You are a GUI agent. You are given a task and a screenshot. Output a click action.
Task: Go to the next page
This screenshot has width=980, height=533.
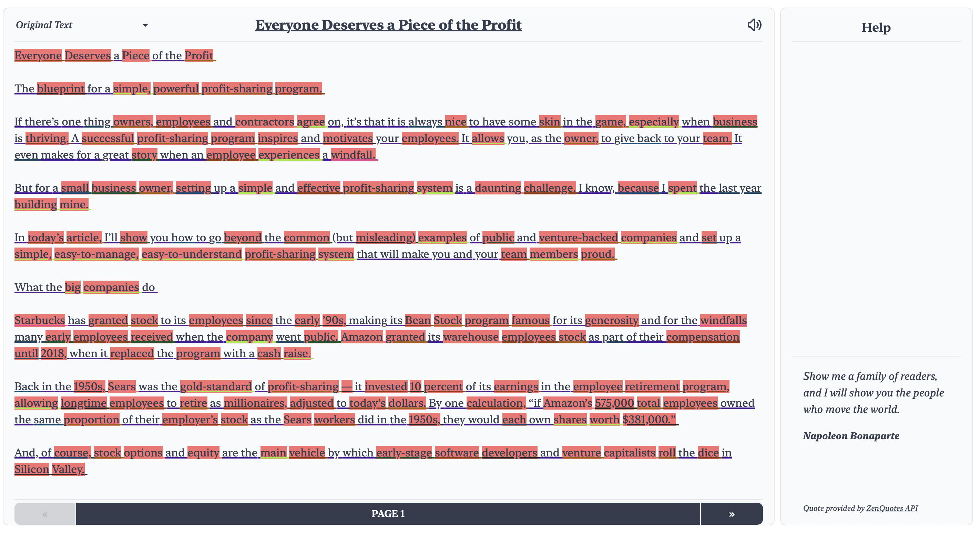(731, 514)
